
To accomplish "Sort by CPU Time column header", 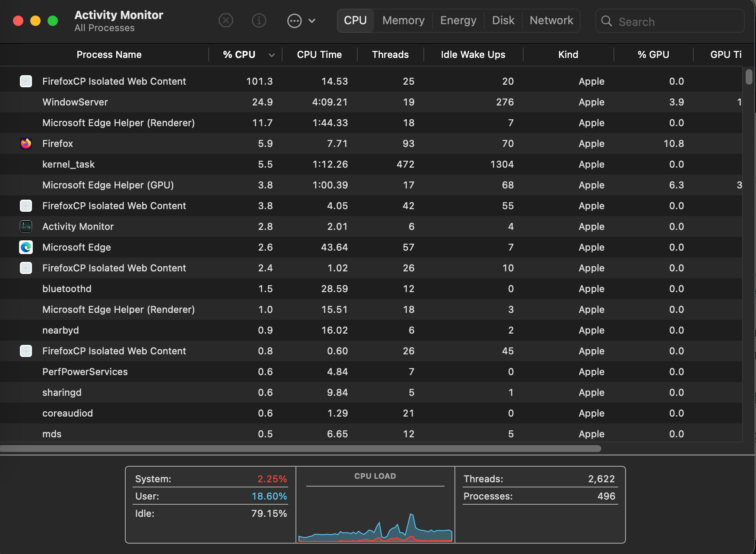I will [319, 54].
